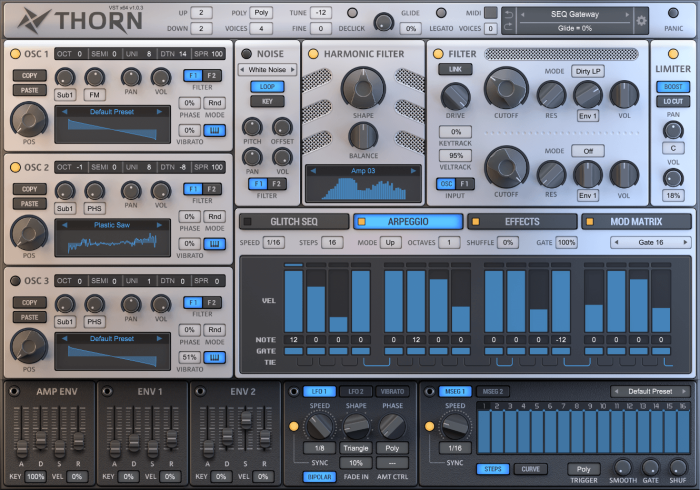Click the GLIDE knob in header
This screenshot has width=700, height=490.
point(383,21)
